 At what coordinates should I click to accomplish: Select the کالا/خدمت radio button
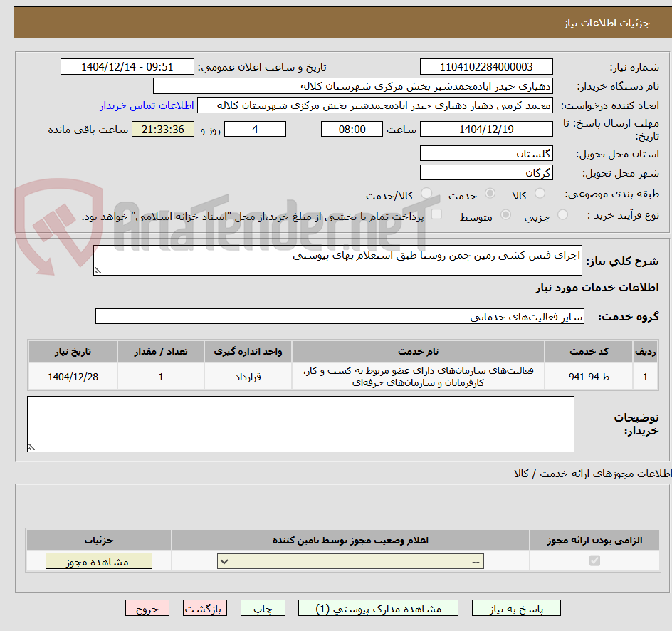click(426, 194)
